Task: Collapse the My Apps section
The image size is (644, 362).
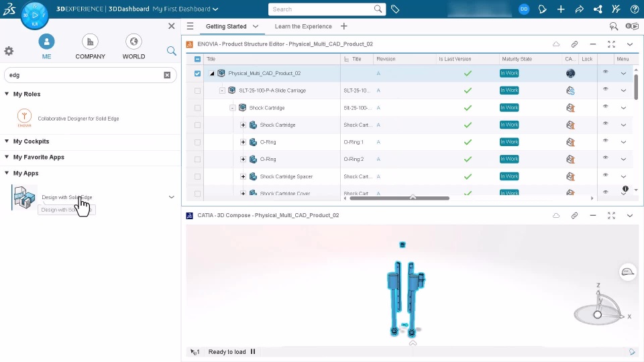Action: click(x=7, y=173)
